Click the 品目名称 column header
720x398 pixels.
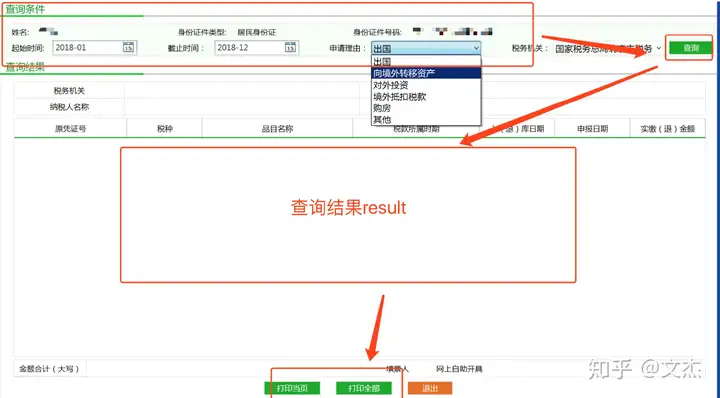pos(277,129)
